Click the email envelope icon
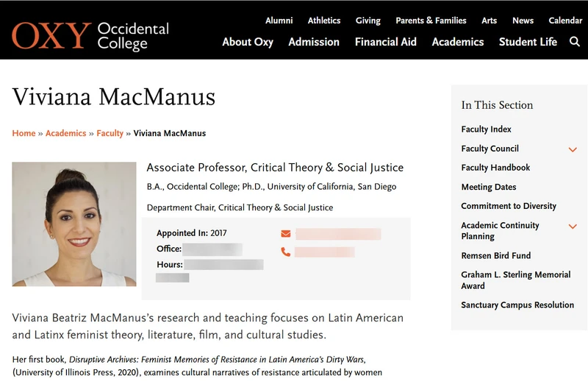 coord(286,234)
